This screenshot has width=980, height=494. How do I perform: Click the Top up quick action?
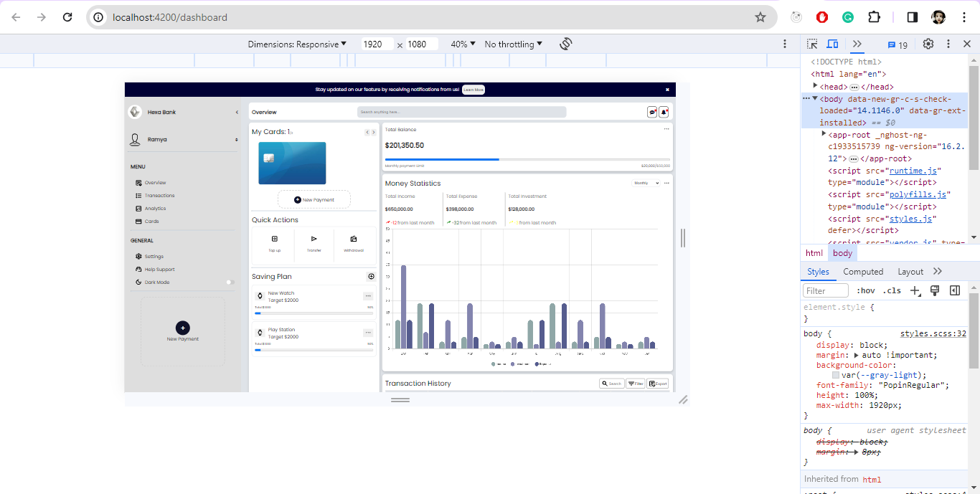click(274, 244)
